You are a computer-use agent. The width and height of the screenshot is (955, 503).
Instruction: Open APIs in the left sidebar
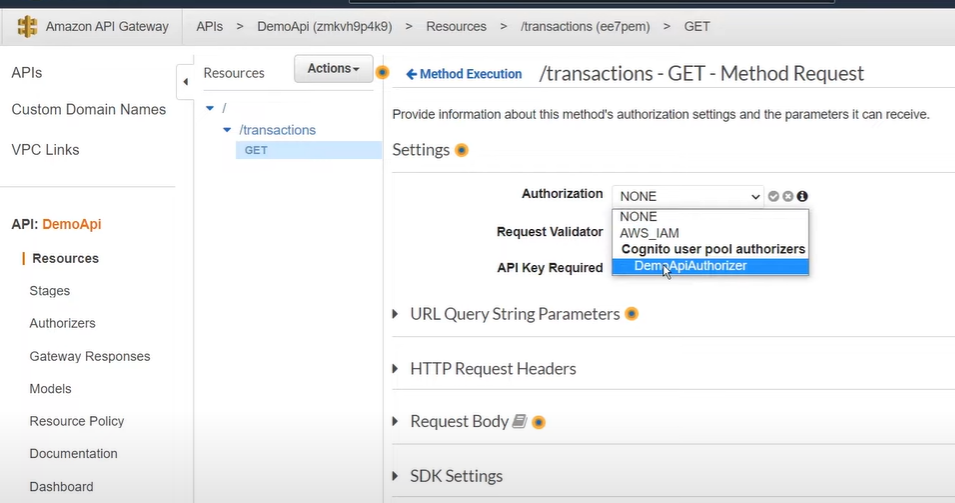(27, 72)
